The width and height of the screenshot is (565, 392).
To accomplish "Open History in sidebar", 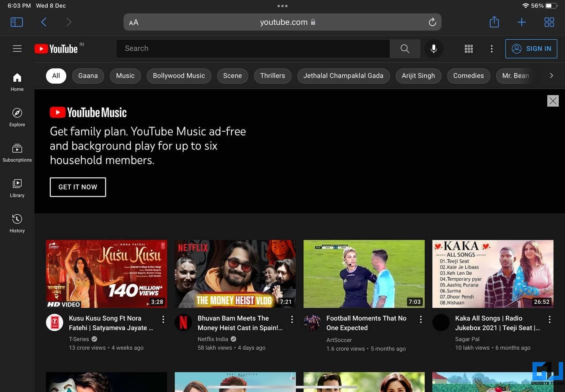I will click(x=17, y=223).
